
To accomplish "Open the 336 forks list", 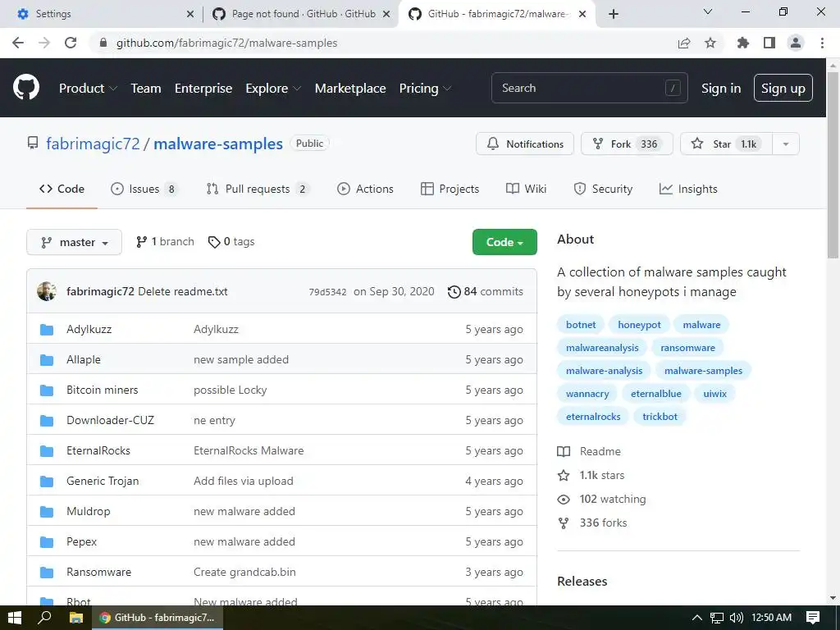I will click(x=592, y=523).
